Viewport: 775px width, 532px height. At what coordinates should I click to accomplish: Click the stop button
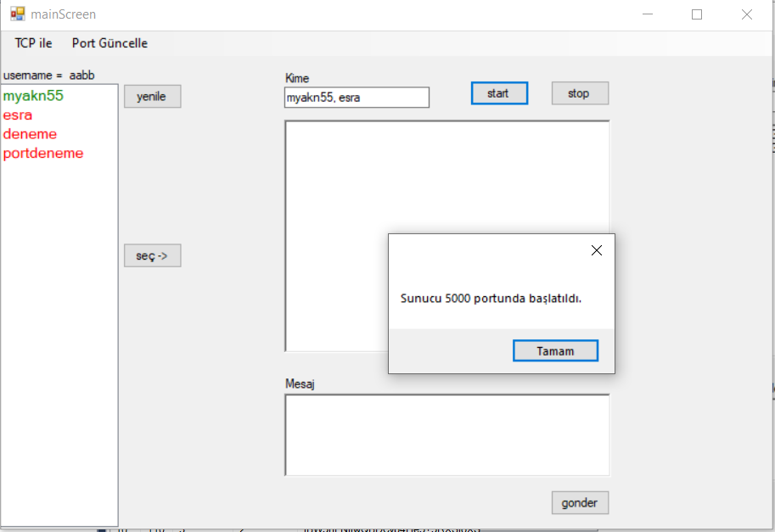click(580, 93)
